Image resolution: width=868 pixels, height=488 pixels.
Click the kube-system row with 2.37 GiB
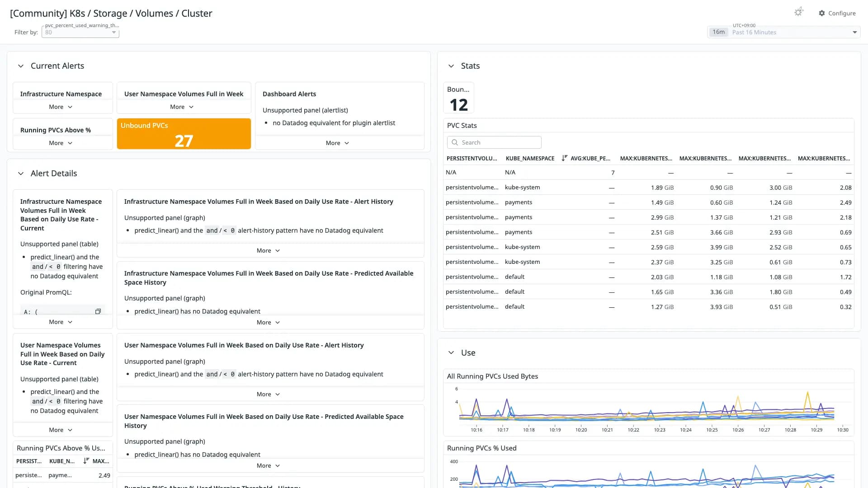(648, 262)
